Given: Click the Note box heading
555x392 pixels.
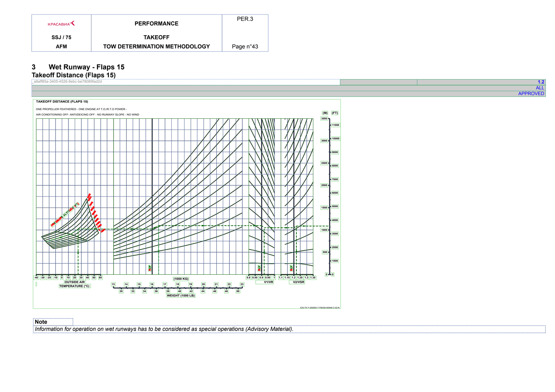Looking at the screenshot, I should coord(41,322).
